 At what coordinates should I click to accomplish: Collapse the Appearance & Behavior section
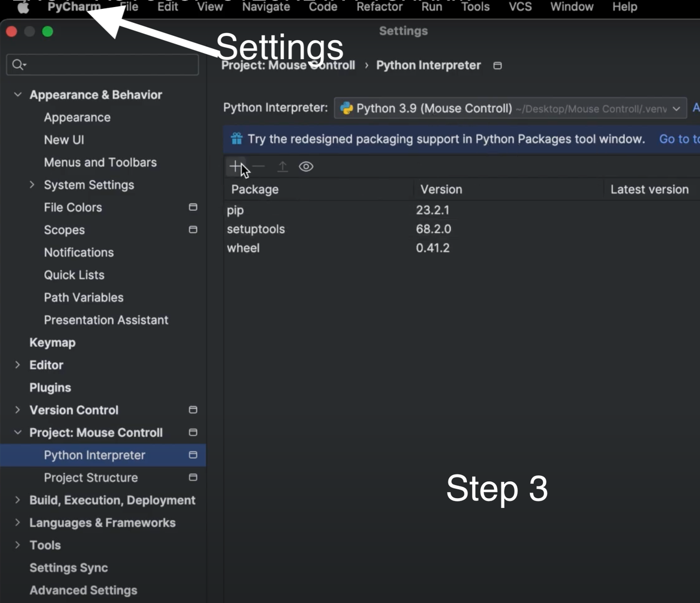click(x=17, y=94)
